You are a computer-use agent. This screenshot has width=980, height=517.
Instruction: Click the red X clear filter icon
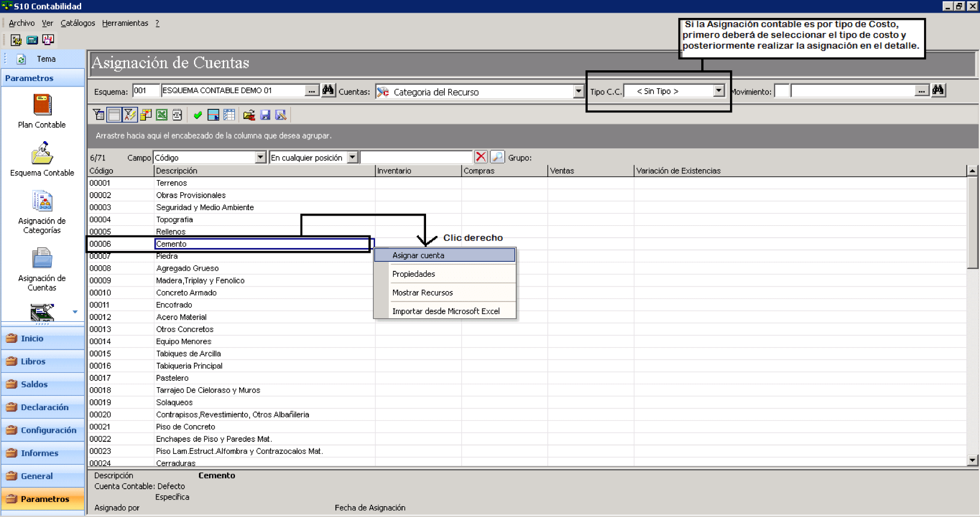[481, 157]
